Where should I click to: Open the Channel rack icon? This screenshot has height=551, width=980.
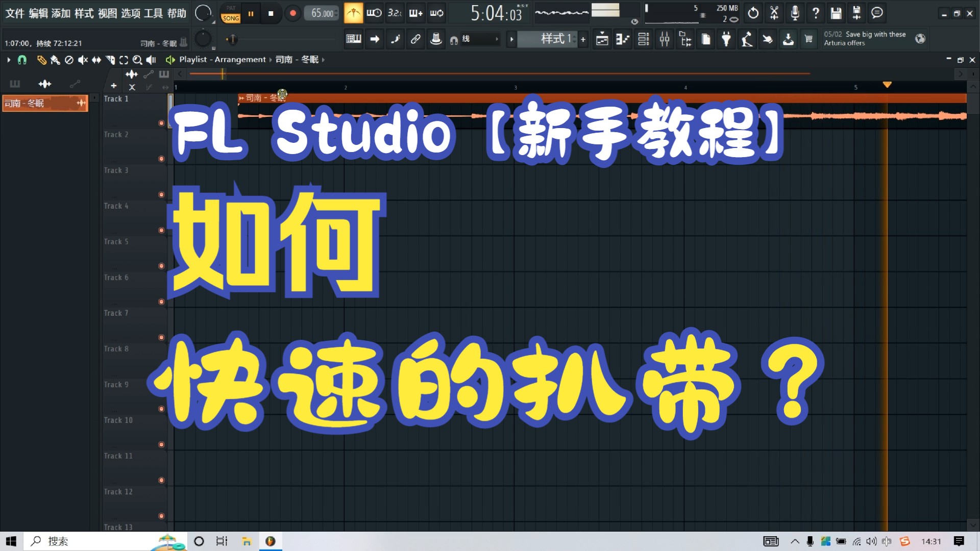click(644, 39)
